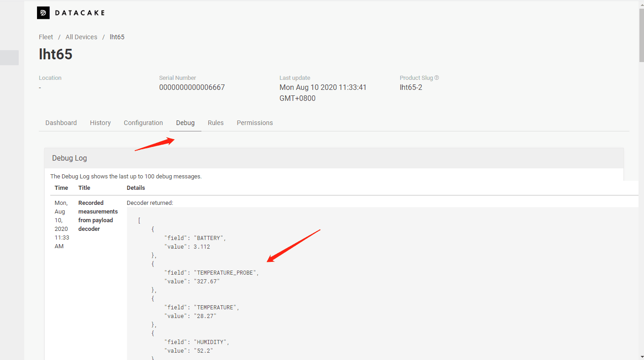
Task: Click the TEMPERATURE_PROBE field line
Action: [x=211, y=273]
